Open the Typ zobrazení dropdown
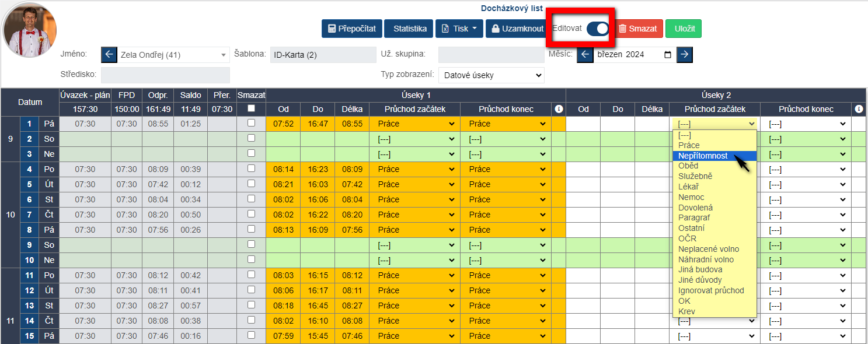The image size is (868, 344). pos(491,75)
